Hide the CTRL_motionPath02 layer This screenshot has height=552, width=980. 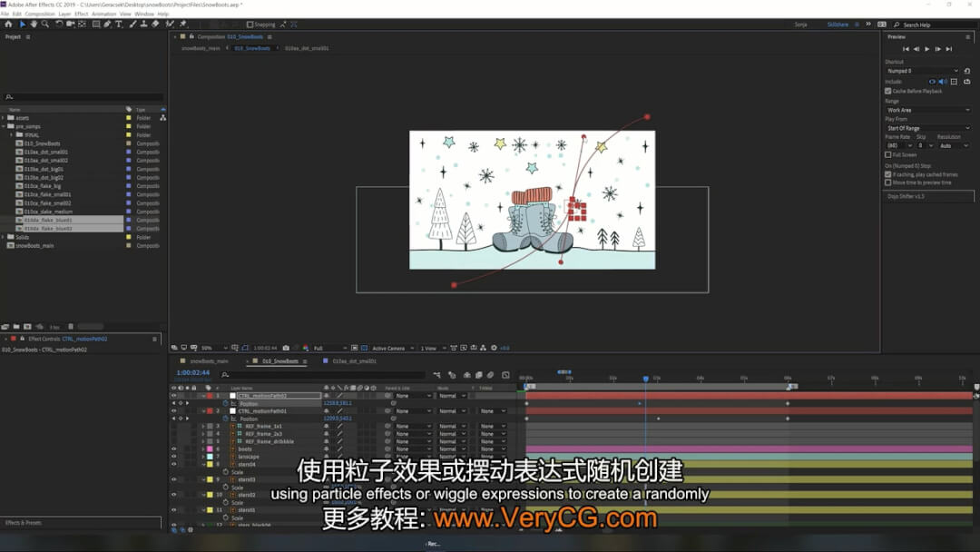[x=173, y=396]
